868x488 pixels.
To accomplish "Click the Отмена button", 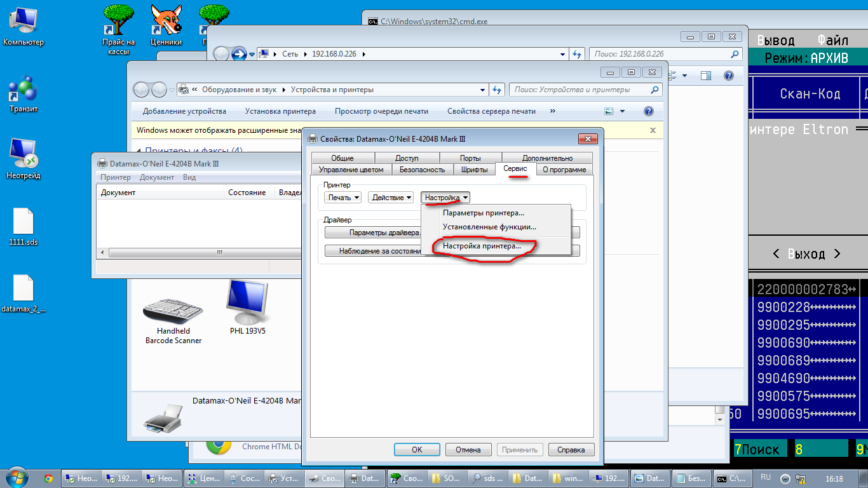I will pos(468,449).
